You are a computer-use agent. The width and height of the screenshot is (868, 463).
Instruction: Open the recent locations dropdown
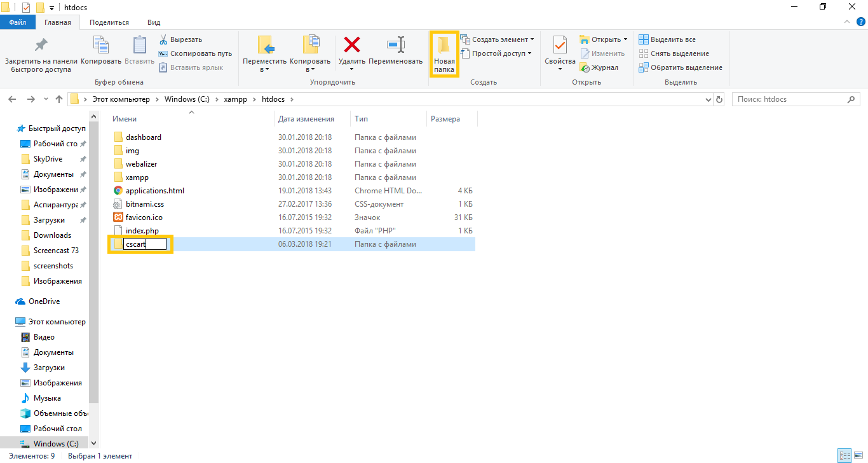[45, 100]
